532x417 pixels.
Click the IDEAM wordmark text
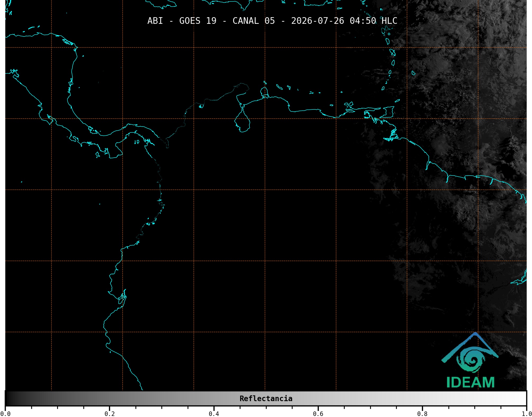[470, 382]
